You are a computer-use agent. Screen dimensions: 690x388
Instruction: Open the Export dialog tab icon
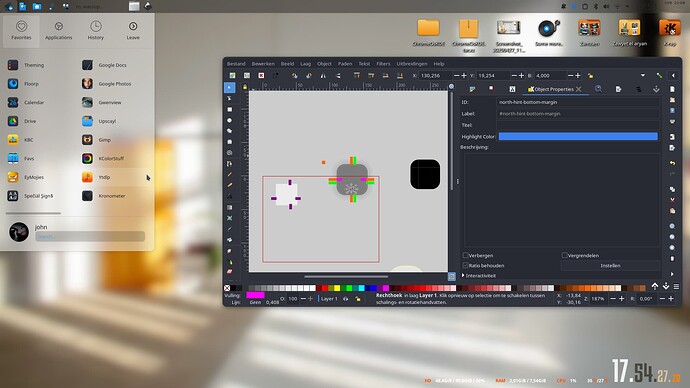[618, 89]
